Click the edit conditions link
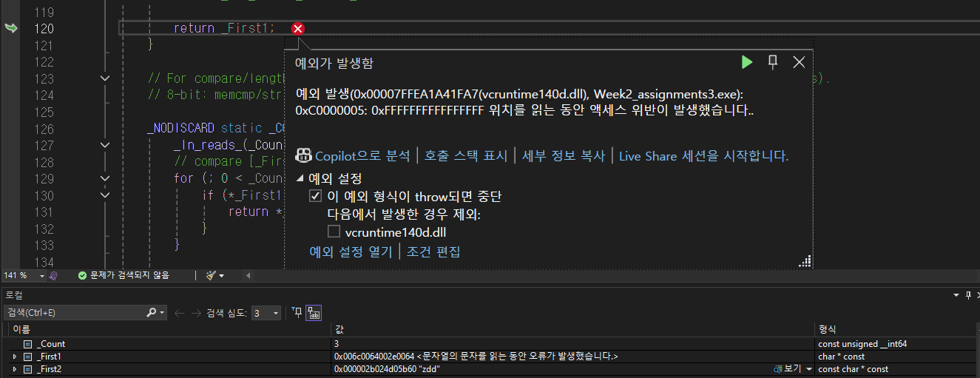The width and height of the screenshot is (980, 378). [x=433, y=252]
